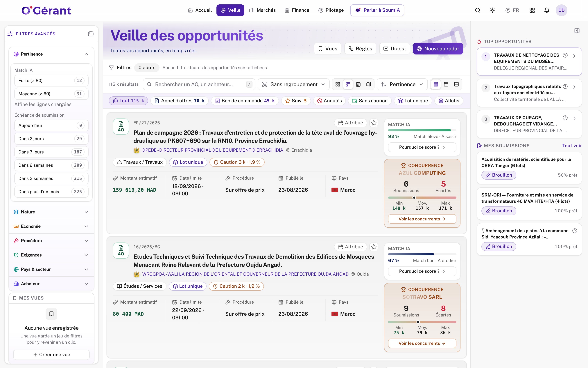Switch to grid cards view icon
This screenshot has height=368, width=588.
[338, 84]
